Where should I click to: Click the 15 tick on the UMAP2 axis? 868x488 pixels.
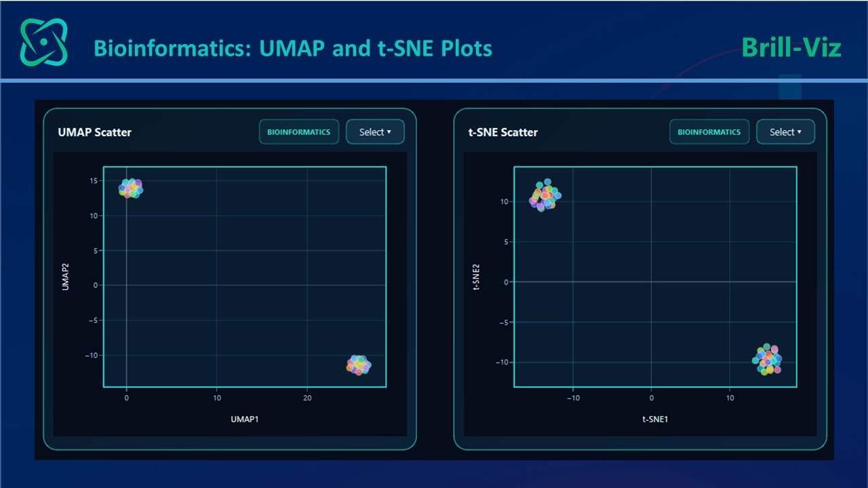click(x=93, y=180)
